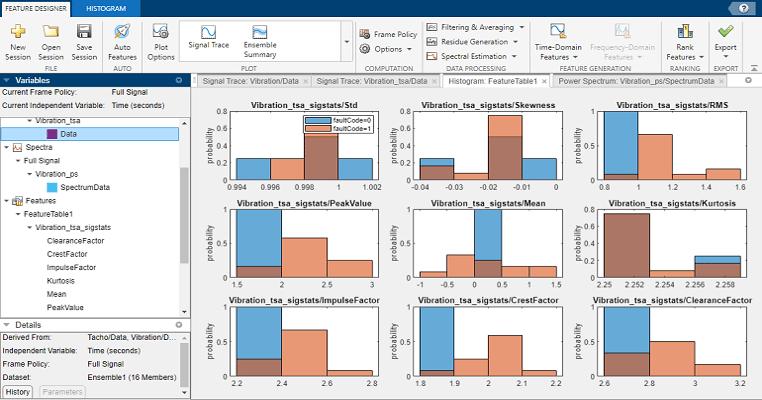This screenshot has width=762, height=400.
Task: Open the Export dropdown arrow
Action: click(726, 57)
